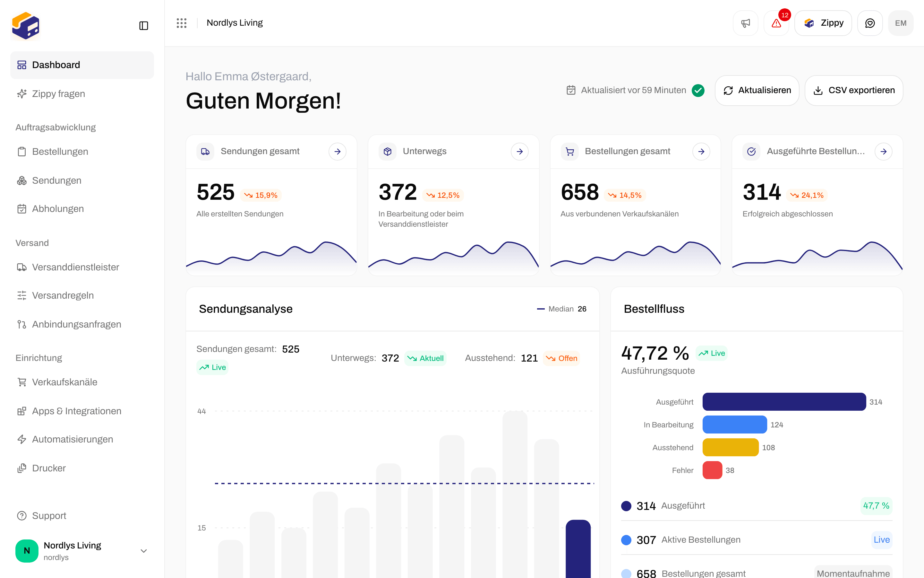Open Sendungen gesamt arrow
This screenshot has height=578, width=924.
click(x=338, y=152)
